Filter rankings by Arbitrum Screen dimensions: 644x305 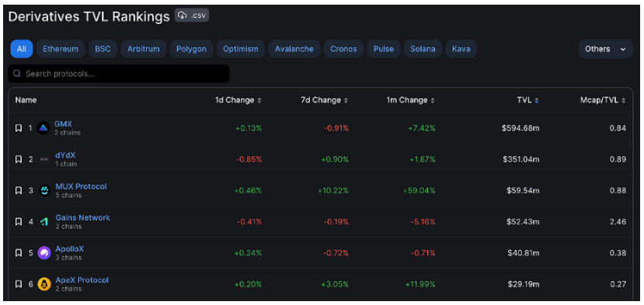[144, 49]
